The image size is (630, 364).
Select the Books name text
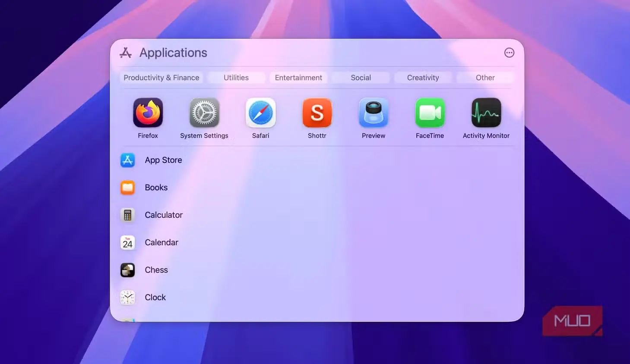click(156, 188)
